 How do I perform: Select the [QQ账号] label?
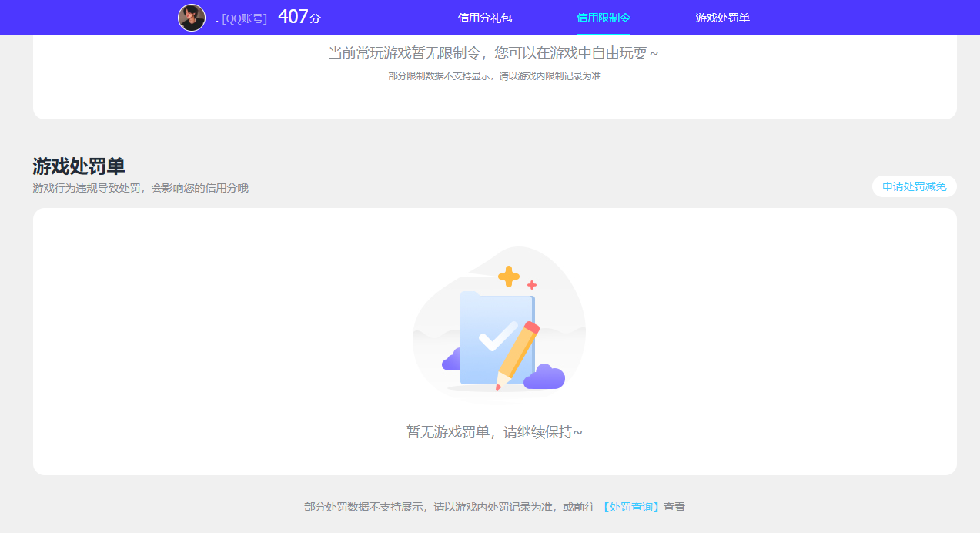[245, 18]
